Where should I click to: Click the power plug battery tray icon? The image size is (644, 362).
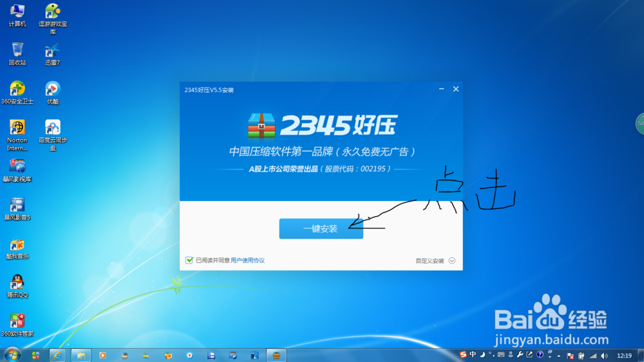(581, 356)
